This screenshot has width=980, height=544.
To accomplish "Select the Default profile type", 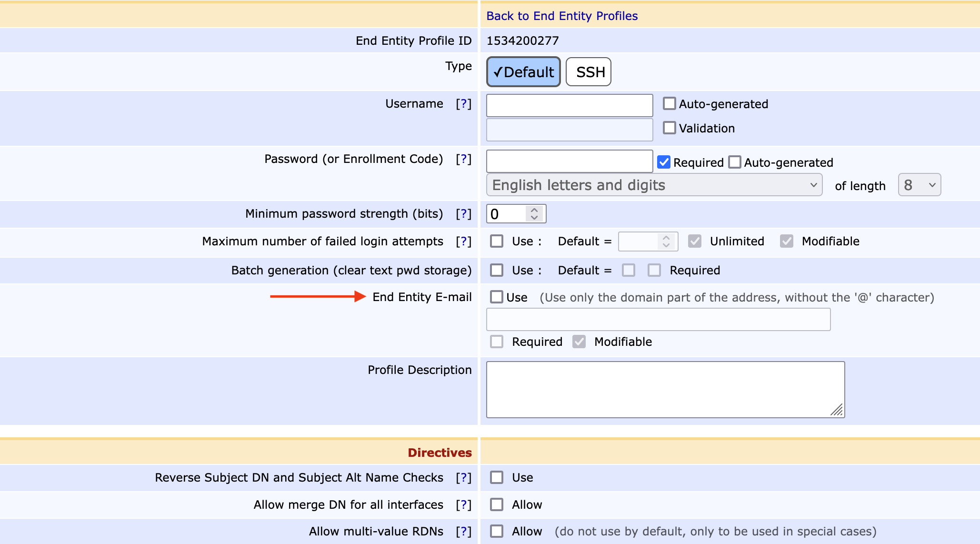I will coord(523,72).
